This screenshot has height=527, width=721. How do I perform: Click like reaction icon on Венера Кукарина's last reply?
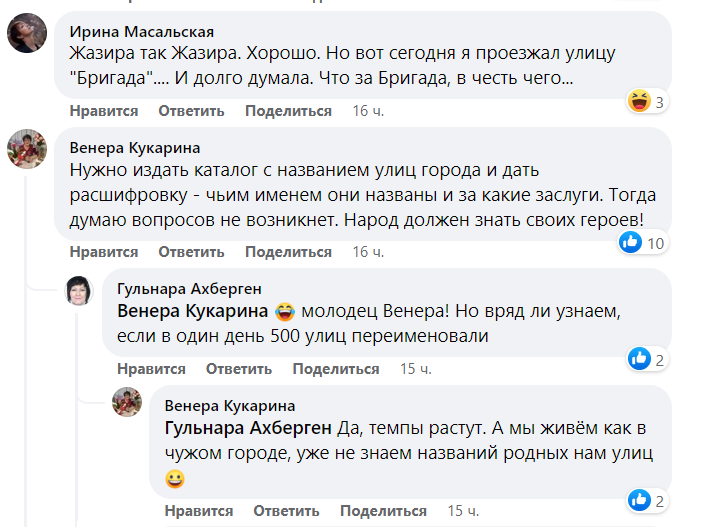click(x=638, y=500)
